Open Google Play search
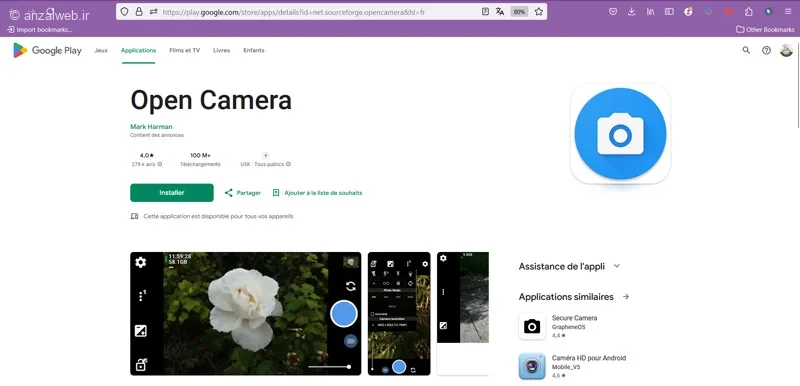Image resolution: width=800 pixels, height=386 pixels. pos(746,50)
